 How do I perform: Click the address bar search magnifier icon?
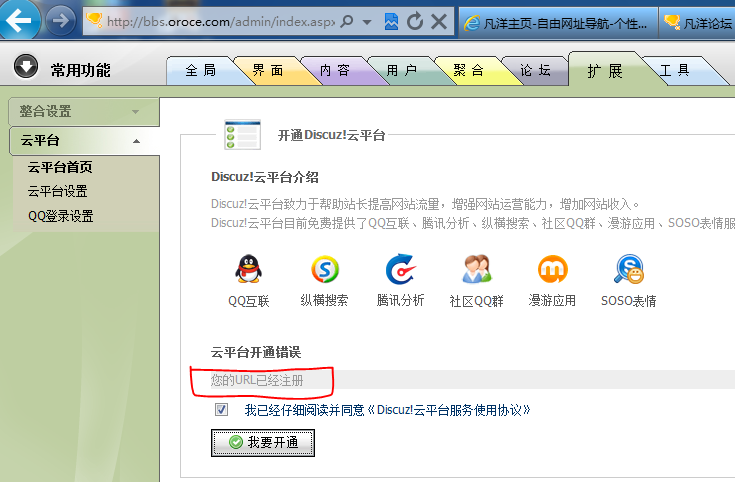tap(346, 21)
